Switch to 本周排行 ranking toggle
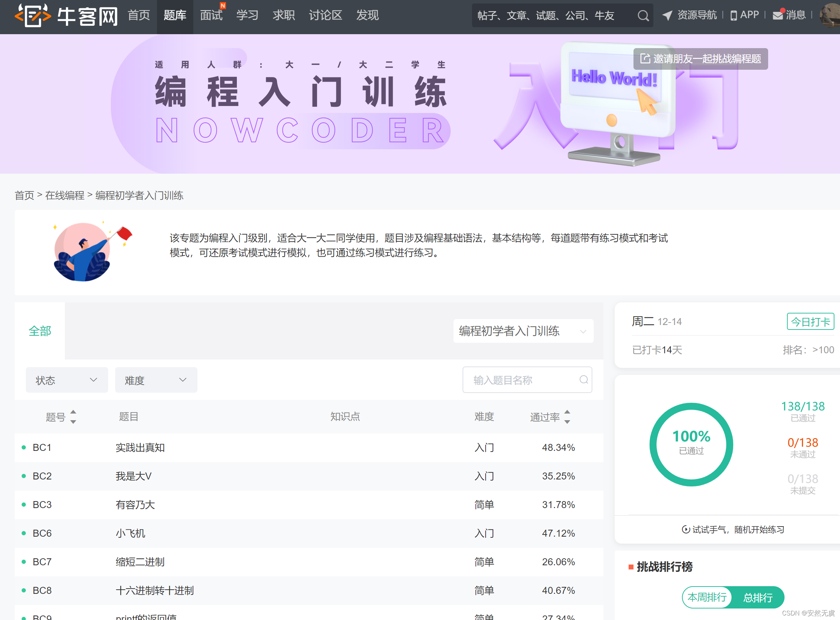This screenshot has height=620, width=840. pyautogui.click(x=707, y=597)
